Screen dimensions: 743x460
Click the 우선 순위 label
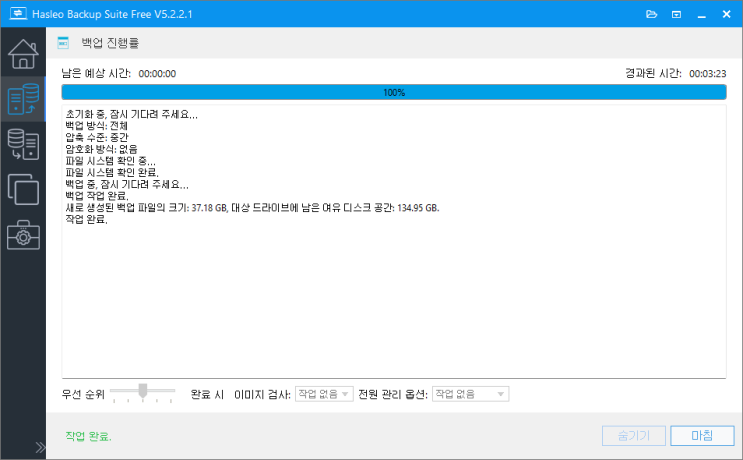point(83,394)
